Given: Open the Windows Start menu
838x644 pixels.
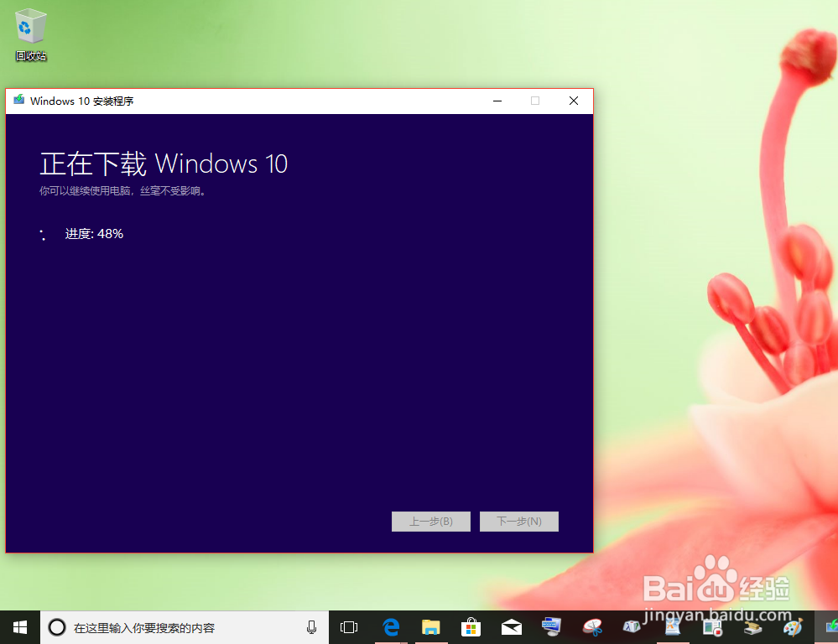Looking at the screenshot, I should point(18,626).
